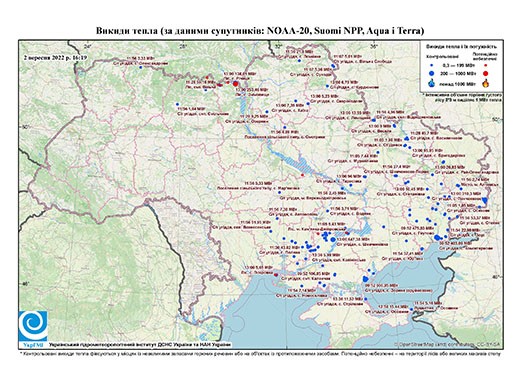This screenshot has width=520, height=368.
Task: Click the institute name beside the logo
Action: point(140,344)
